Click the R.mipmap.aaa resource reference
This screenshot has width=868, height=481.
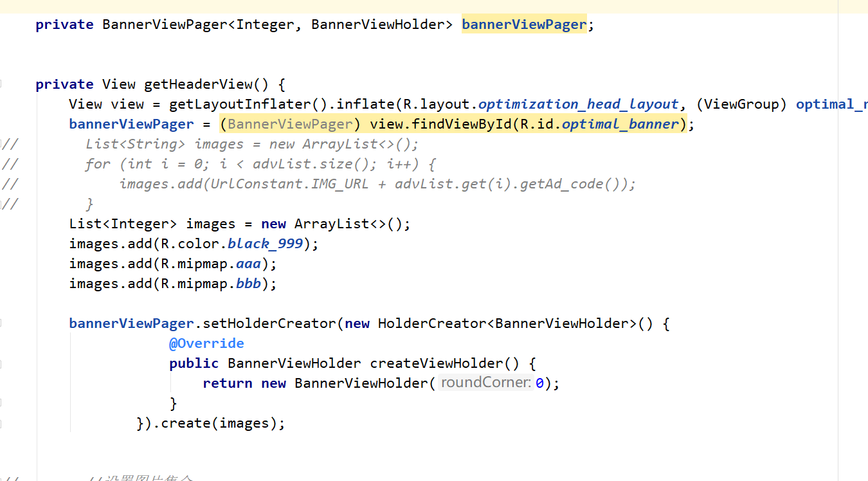pyautogui.click(x=248, y=263)
